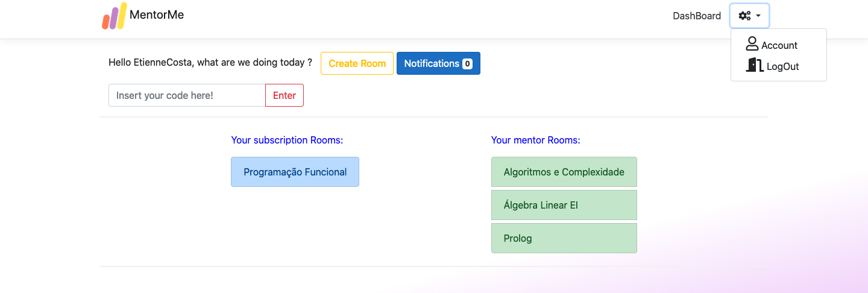Open the Prolog mentor room
The width and height of the screenshot is (868, 293).
(564, 238)
